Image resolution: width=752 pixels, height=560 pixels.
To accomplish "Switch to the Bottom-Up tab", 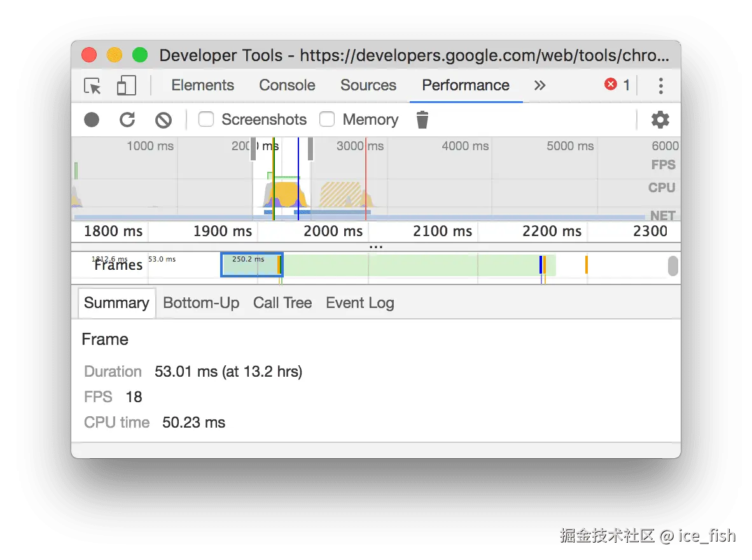I will pyautogui.click(x=201, y=303).
